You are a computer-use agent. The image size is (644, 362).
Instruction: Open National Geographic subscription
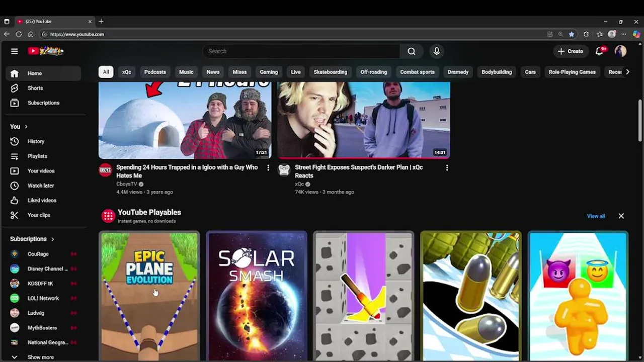click(x=43, y=342)
